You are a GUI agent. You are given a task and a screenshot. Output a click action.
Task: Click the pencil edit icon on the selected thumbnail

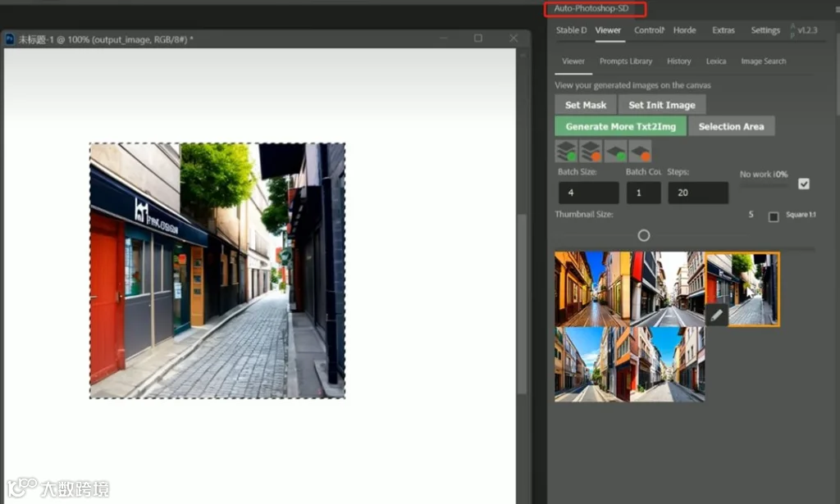pos(716,316)
